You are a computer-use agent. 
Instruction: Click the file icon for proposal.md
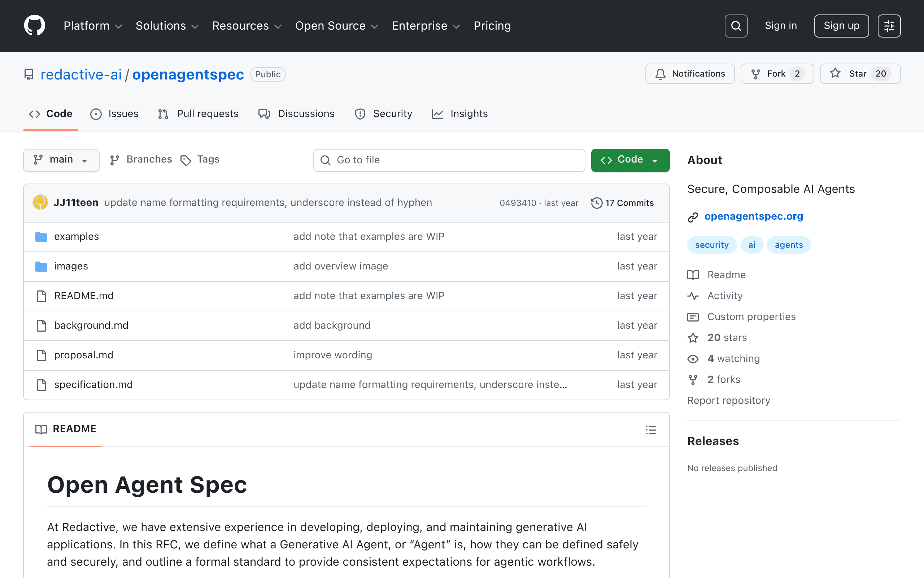coord(41,355)
